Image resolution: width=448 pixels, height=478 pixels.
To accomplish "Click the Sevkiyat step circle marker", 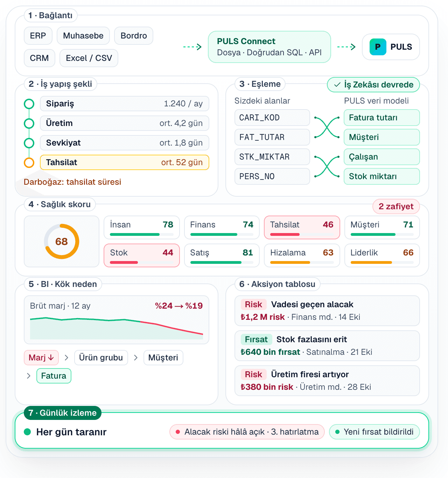I will tap(29, 143).
